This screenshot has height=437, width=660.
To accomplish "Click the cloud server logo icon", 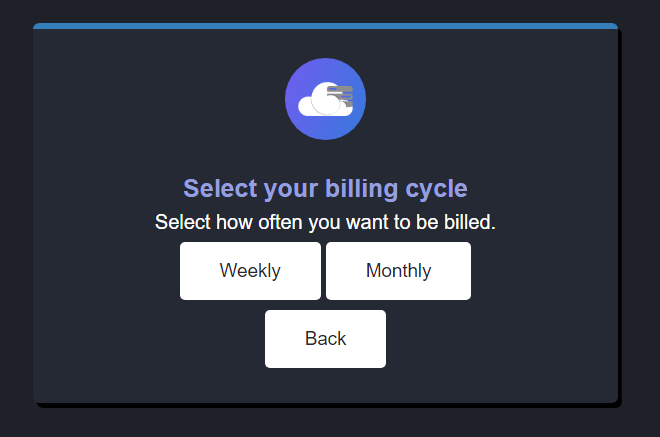I will (x=325, y=99).
